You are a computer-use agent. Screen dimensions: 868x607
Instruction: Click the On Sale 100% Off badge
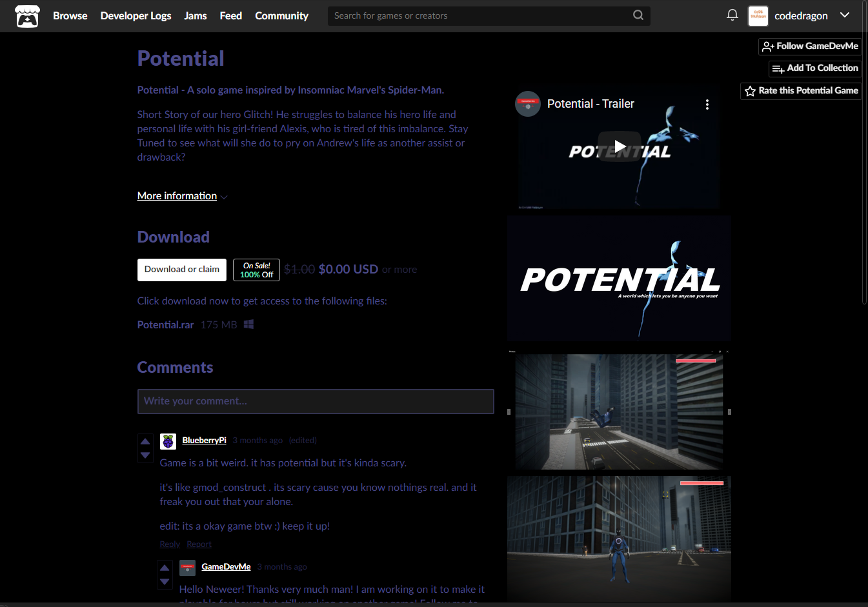point(256,270)
